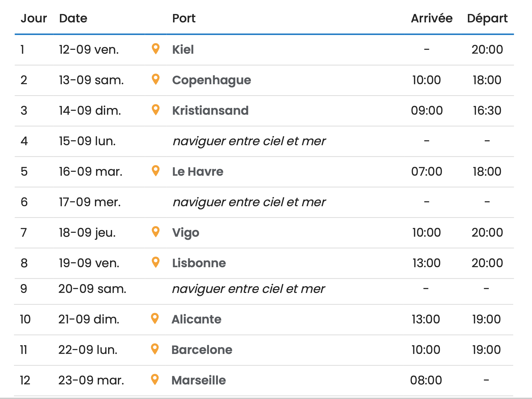This screenshot has width=532, height=399.
Task: Click the Port column header
Action: 184,18
